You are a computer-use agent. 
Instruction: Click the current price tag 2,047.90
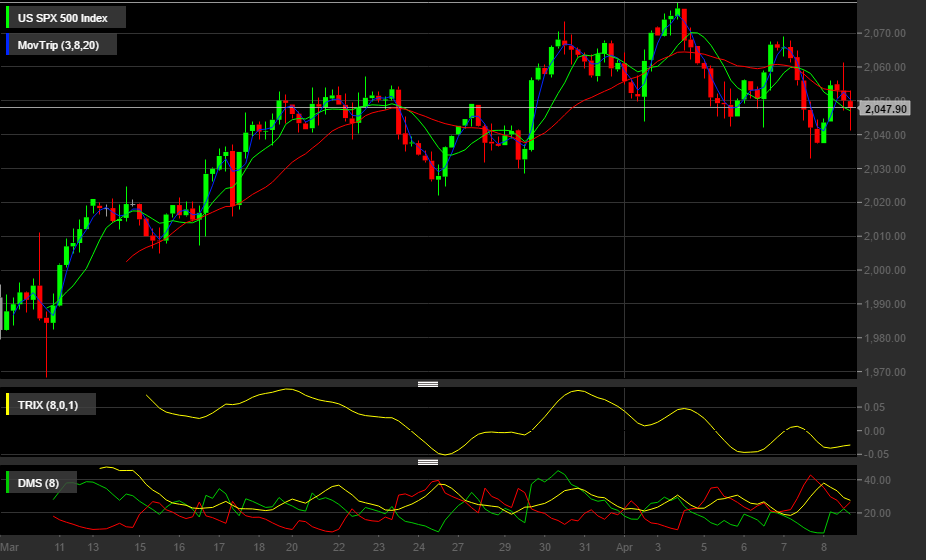(x=885, y=109)
